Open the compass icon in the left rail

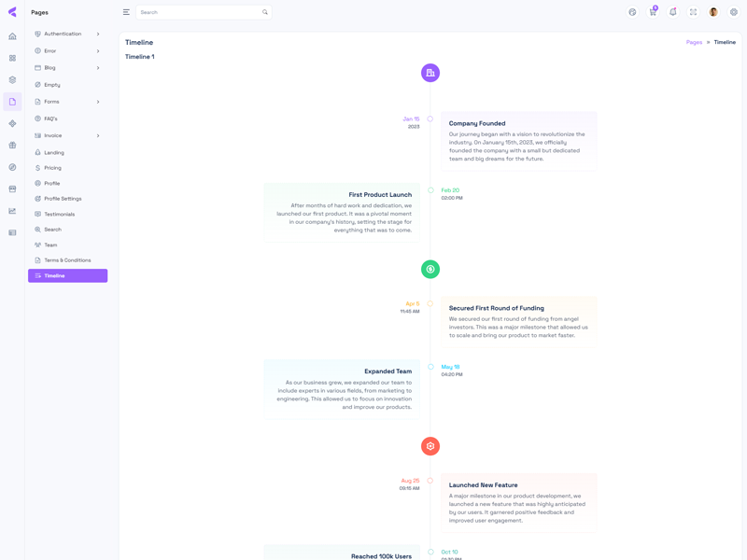pos(12,167)
